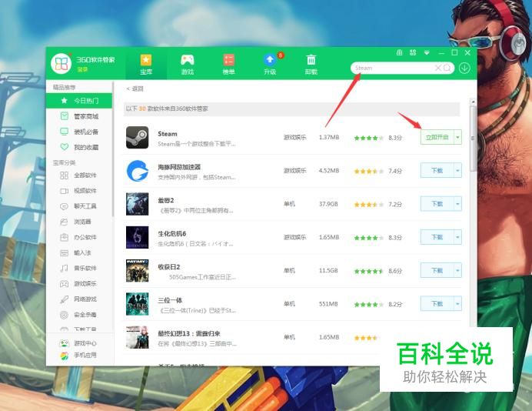
Task: Open the 生化危机6 title text
Action: click(171, 234)
